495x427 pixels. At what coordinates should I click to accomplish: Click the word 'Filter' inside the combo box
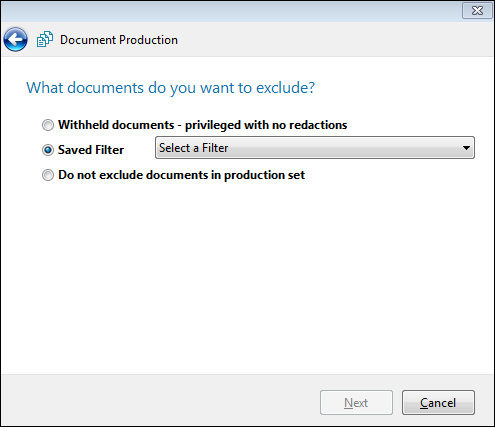pyautogui.click(x=215, y=148)
